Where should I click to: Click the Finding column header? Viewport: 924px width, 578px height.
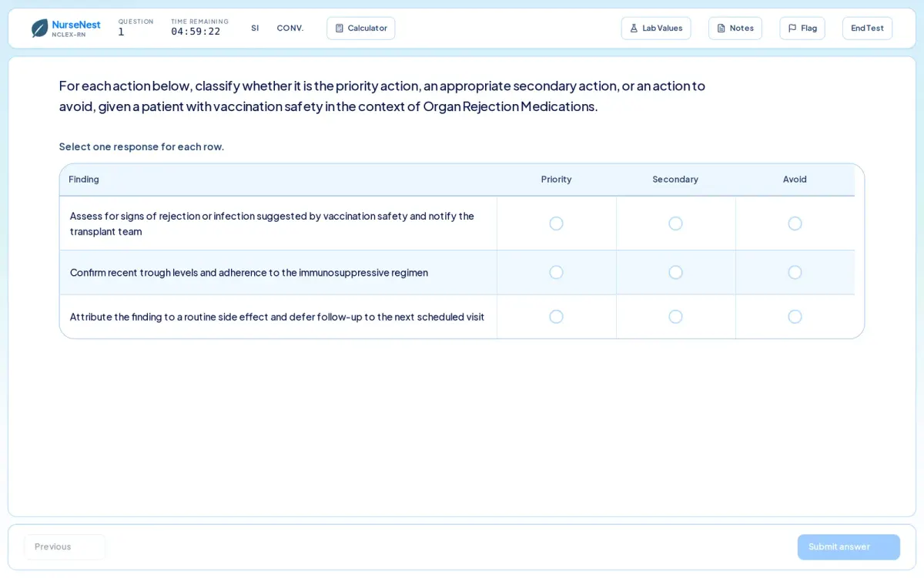84,180
